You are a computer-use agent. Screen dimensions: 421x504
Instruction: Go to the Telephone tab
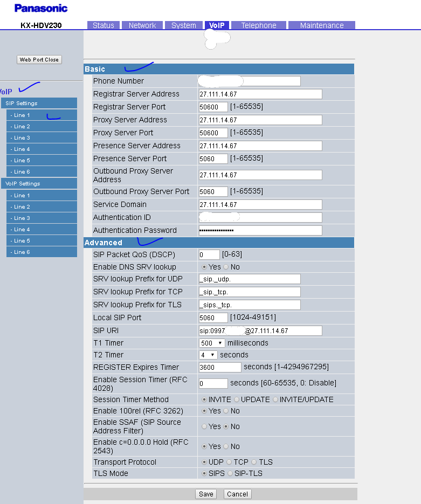259,25
